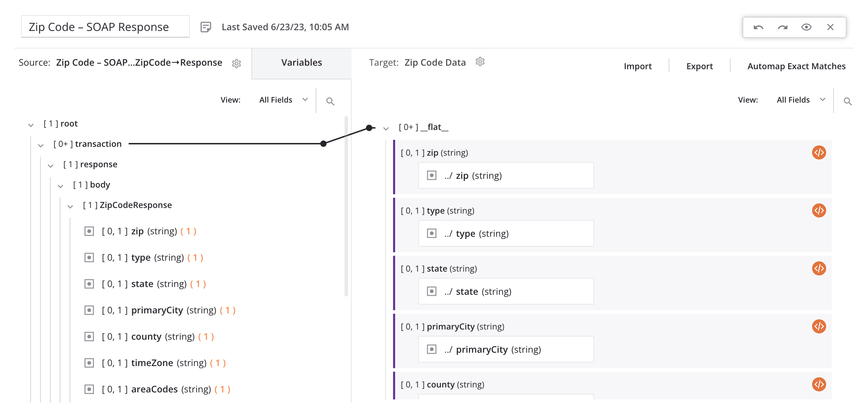Open source settings gear icon
Viewport: 868px width, 417px height.
237,64
